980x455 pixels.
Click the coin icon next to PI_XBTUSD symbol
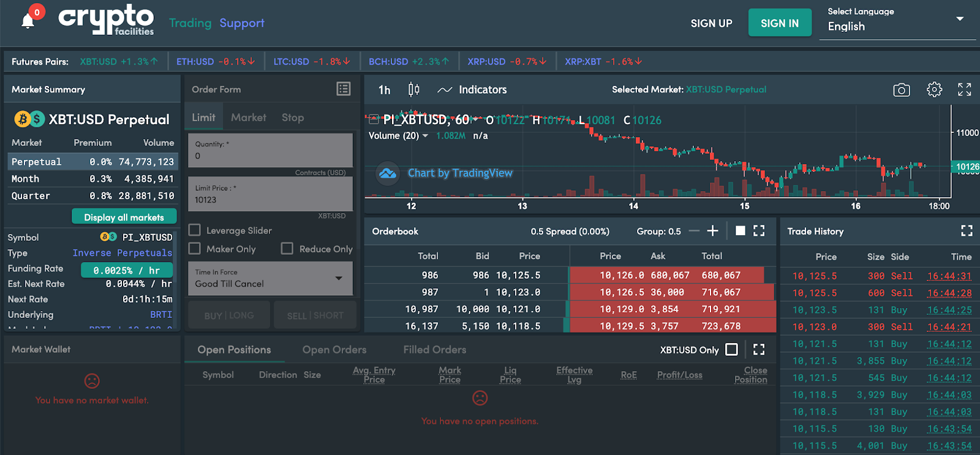click(x=108, y=237)
